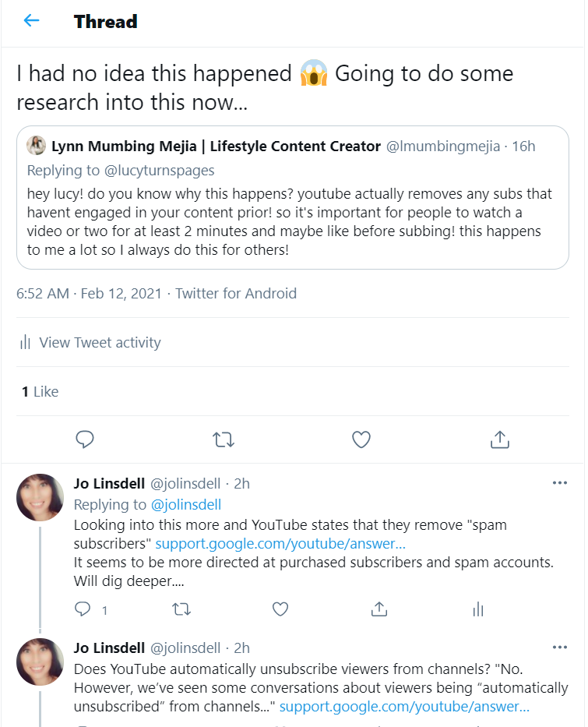Open more options on first Jo Linsdell reply
Image resolution: width=588 pixels, height=727 pixels.
click(x=559, y=483)
